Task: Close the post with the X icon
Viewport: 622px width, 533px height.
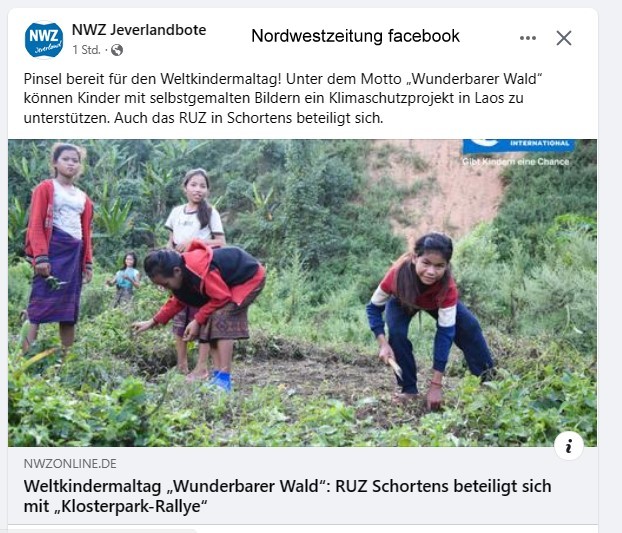Action: (564, 38)
